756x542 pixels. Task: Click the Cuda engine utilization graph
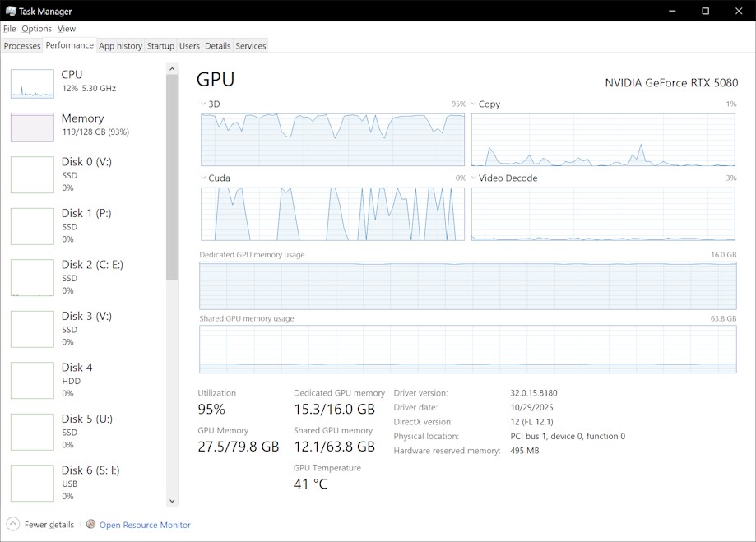(x=332, y=214)
